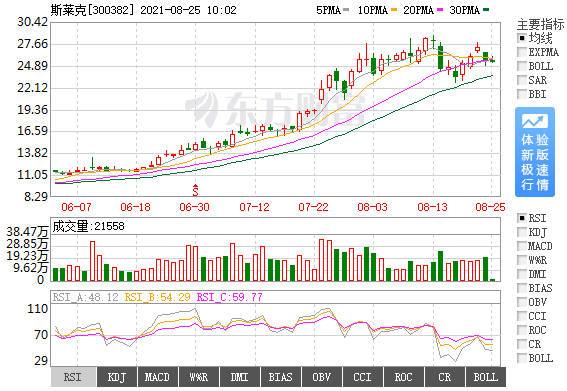
Task: Click the 体验新版极速行情 blue banner
Action: [x=535, y=152]
